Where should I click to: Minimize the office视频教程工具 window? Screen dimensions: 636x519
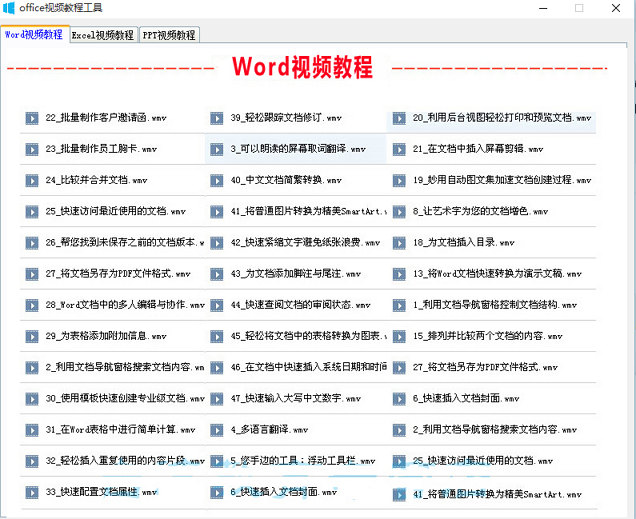543,8
